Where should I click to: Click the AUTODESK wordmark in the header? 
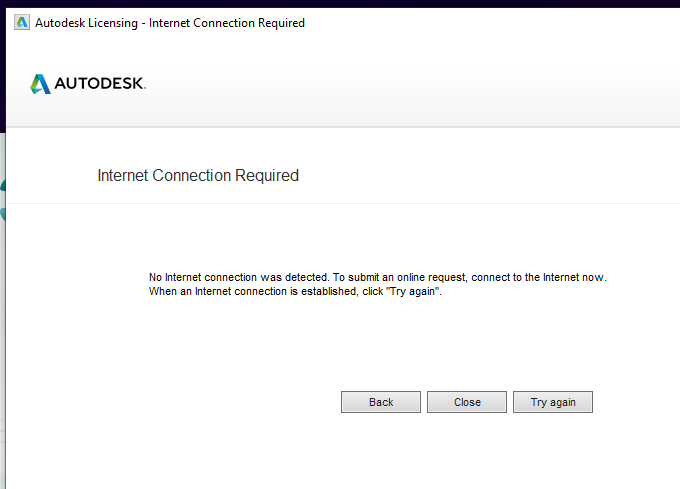point(100,84)
